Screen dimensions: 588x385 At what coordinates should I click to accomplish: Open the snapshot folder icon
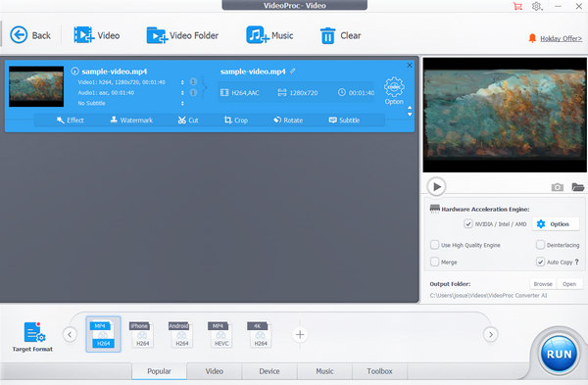577,187
